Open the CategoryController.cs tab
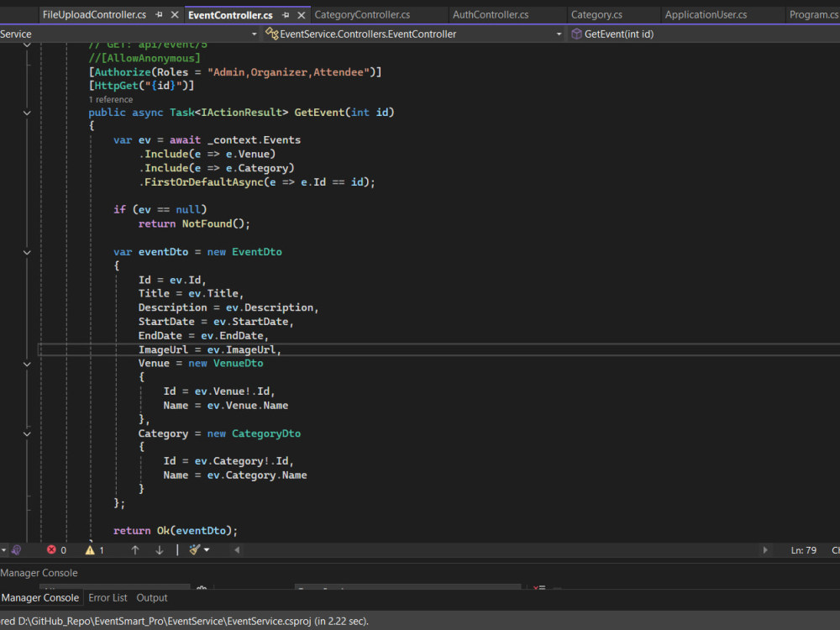 click(x=362, y=15)
